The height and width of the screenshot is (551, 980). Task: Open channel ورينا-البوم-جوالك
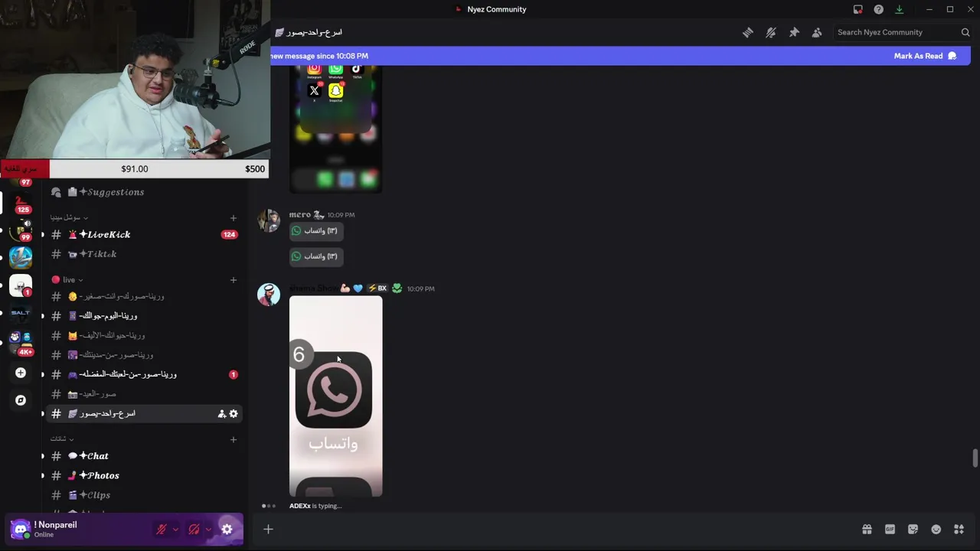pyautogui.click(x=144, y=315)
